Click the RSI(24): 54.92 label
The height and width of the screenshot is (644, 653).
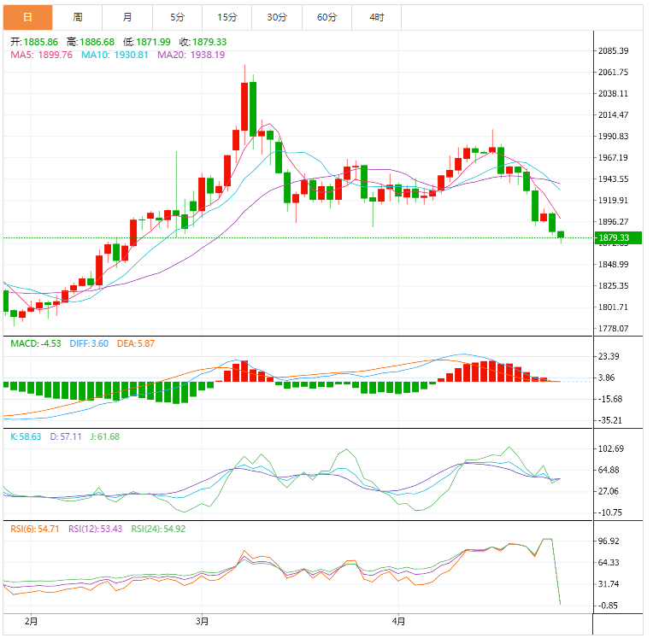pyautogui.click(x=158, y=529)
